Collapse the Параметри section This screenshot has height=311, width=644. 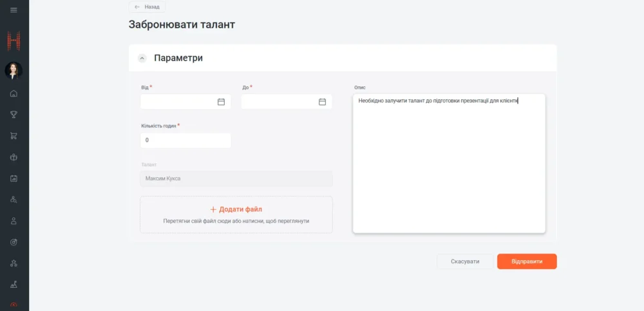[x=142, y=58]
